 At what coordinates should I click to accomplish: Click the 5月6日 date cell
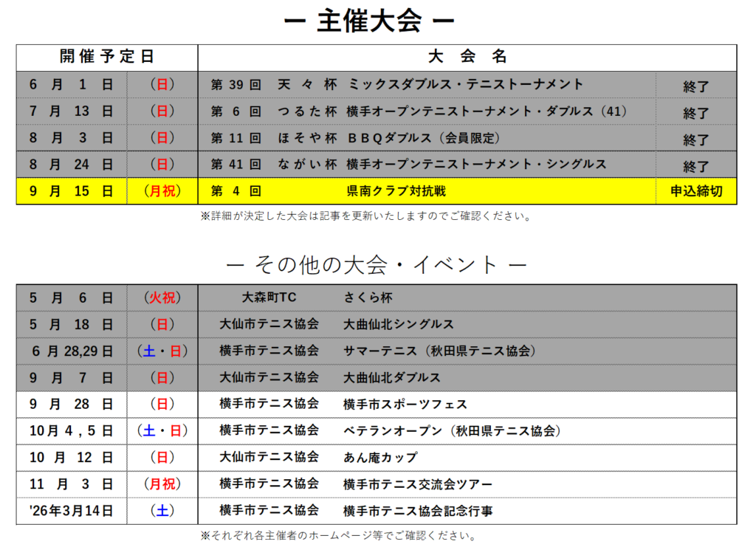tap(72, 297)
